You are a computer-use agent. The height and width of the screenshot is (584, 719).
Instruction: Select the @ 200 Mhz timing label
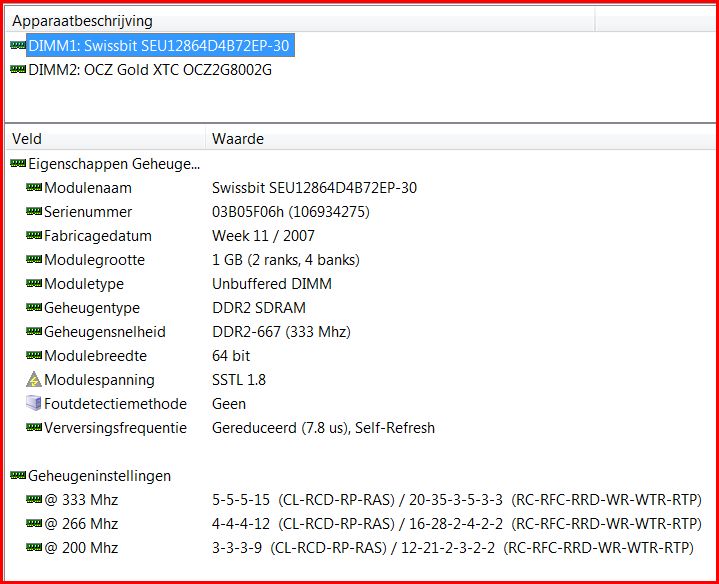(81, 548)
